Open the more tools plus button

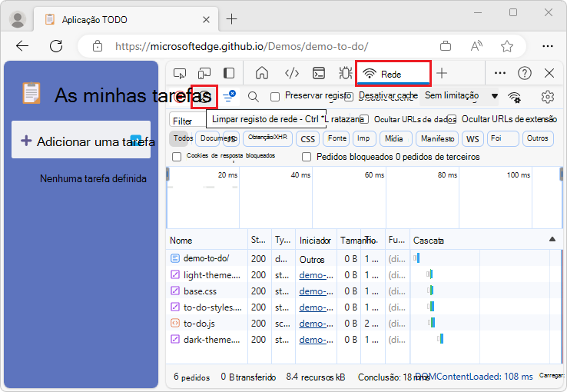tap(441, 73)
